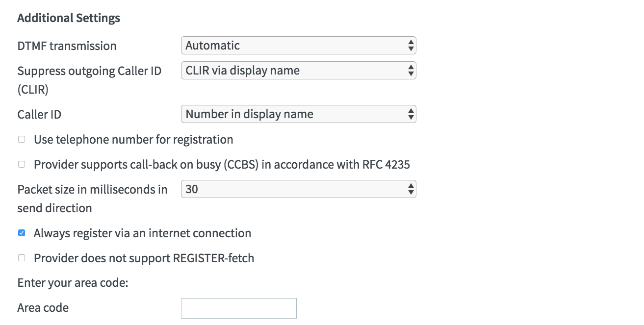The image size is (644, 325).
Task: Open the packet size dropdown showing 30
Action: [298, 189]
